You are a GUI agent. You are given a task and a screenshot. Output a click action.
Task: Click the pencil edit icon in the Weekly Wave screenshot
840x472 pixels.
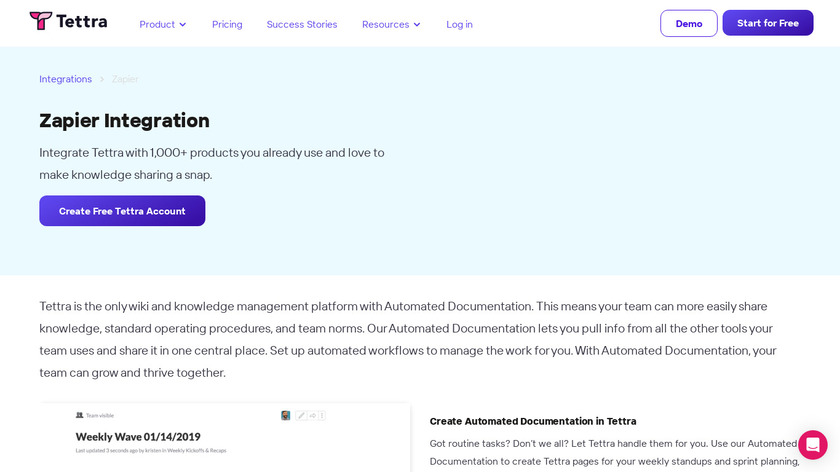point(301,416)
